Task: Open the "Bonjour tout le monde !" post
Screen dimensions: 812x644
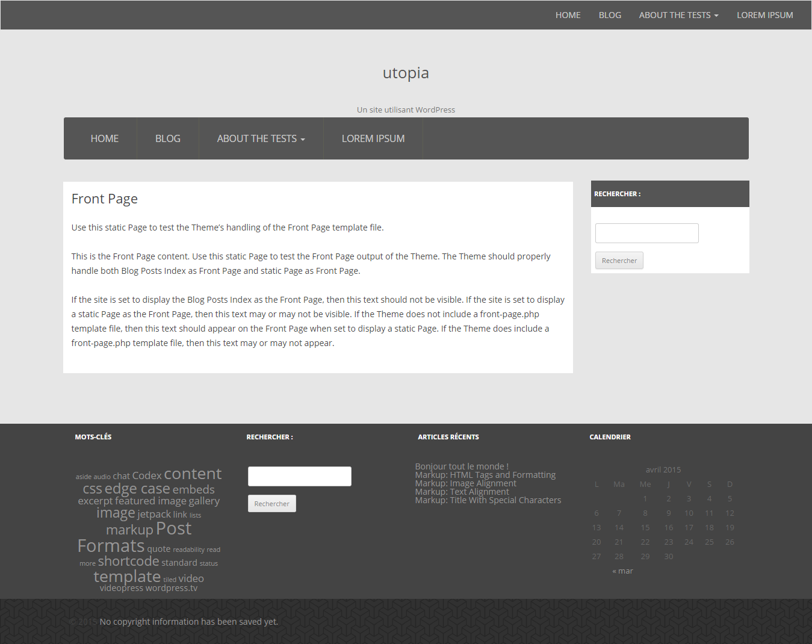Action: (x=462, y=466)
